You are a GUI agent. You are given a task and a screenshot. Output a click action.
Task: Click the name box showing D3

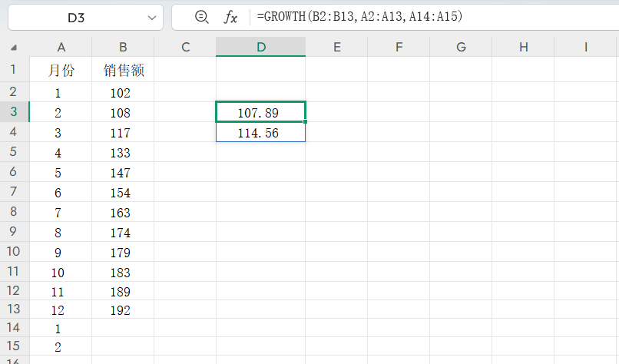[77, 17]
